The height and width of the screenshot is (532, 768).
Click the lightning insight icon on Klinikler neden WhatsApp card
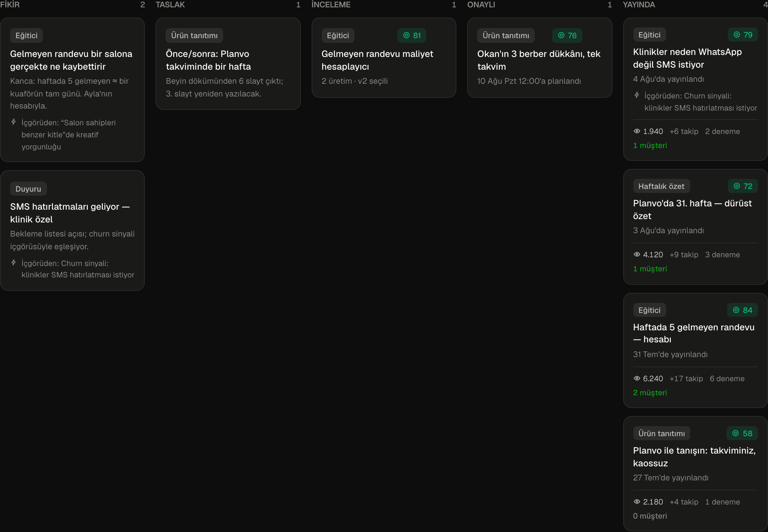pyautogui.click(x=637, y=95)
